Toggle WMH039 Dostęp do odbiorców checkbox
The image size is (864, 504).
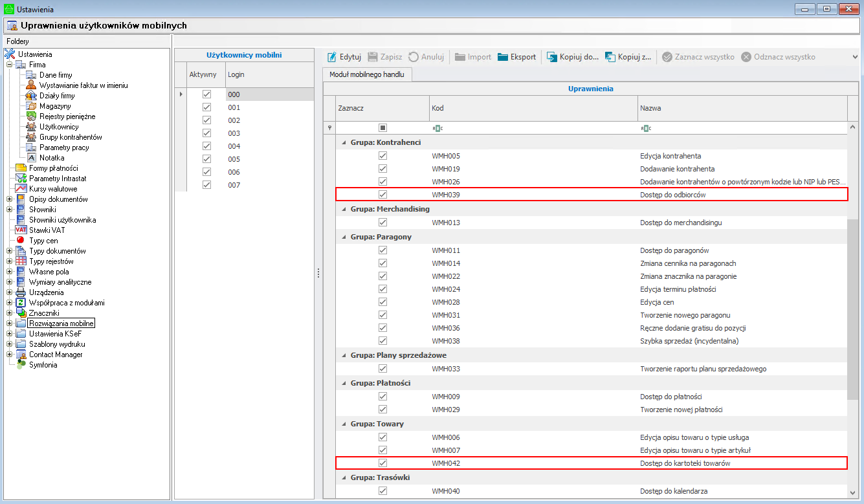coord(382,195)
